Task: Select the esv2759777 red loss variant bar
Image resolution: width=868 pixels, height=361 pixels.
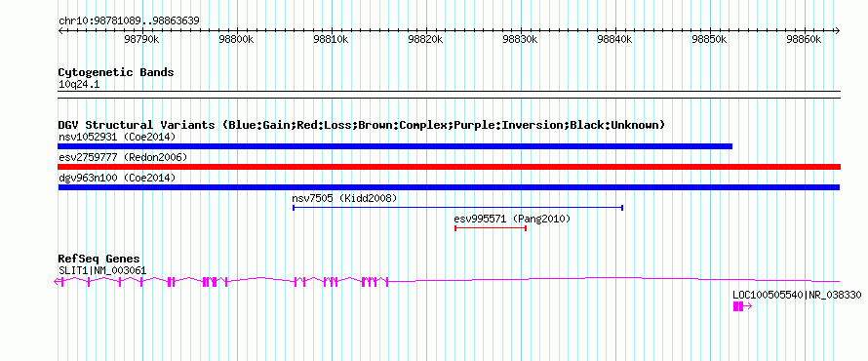Action: click(449, 167)
